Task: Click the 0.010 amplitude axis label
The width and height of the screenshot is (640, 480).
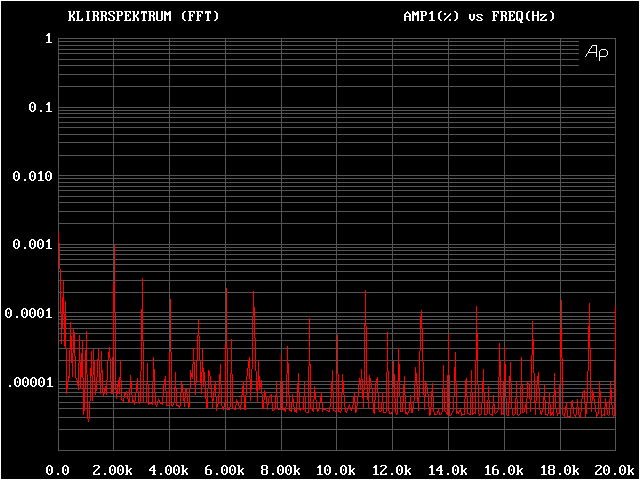Action: point(31,177)
